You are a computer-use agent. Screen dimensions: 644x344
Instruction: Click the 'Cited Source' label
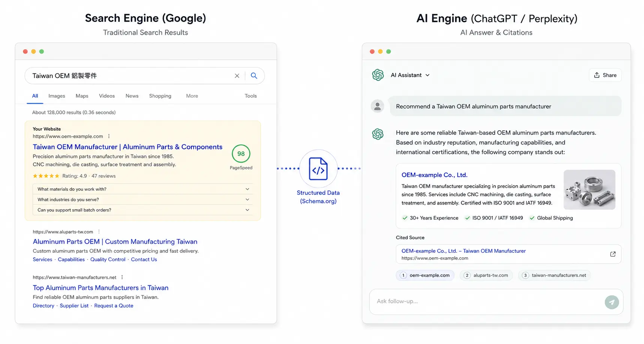[x=410, y=237]
